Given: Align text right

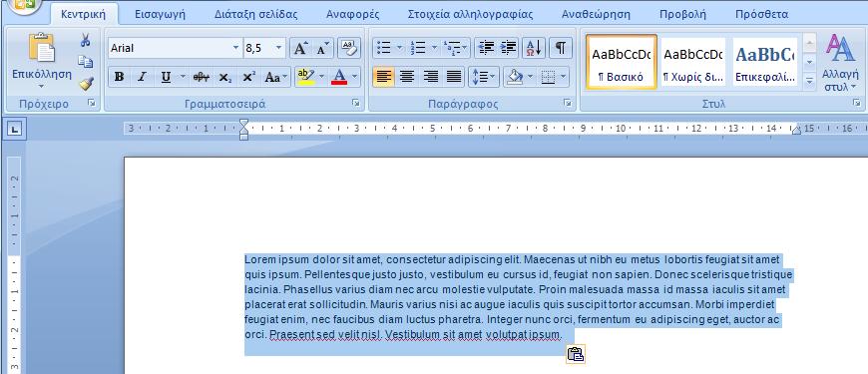Looking at the screenshot, I should click(x=430, y=78).
